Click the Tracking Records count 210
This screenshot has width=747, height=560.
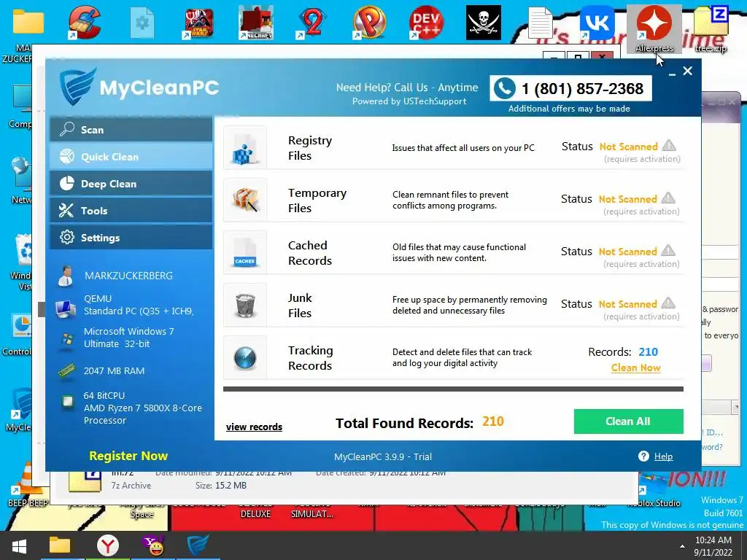648,352
